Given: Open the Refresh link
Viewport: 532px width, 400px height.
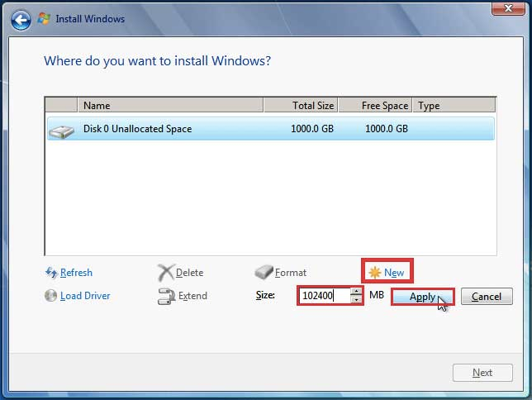Looking at the screenshot, I should pos(76,273).
